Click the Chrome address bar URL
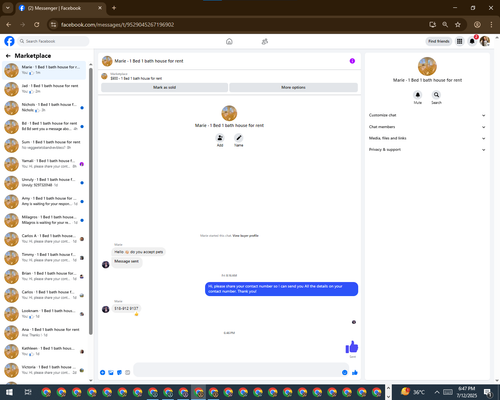 pyautogui.click(x=117, y=25)
